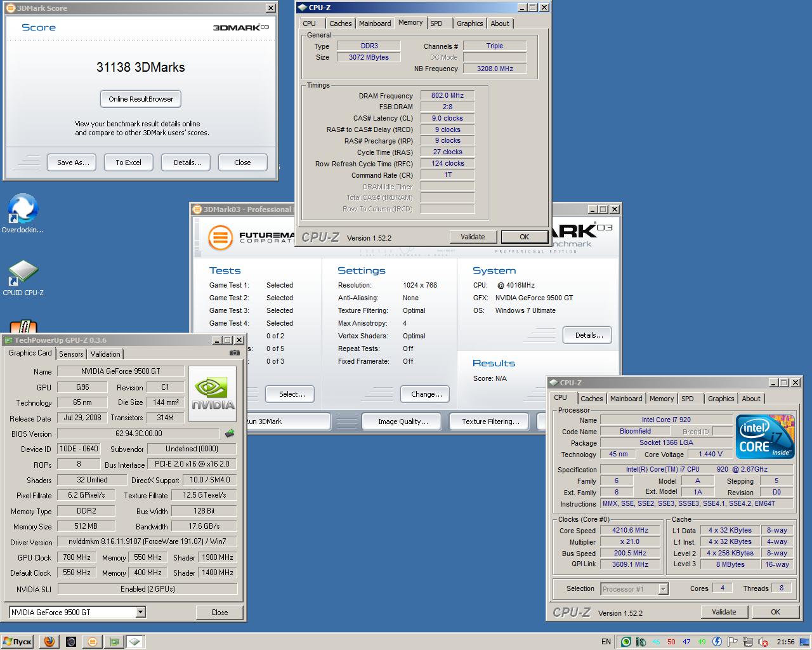The image size is (812, 650).
Task: Click the NVIDIA logo in GPU-Z
Action: (213, 393)
